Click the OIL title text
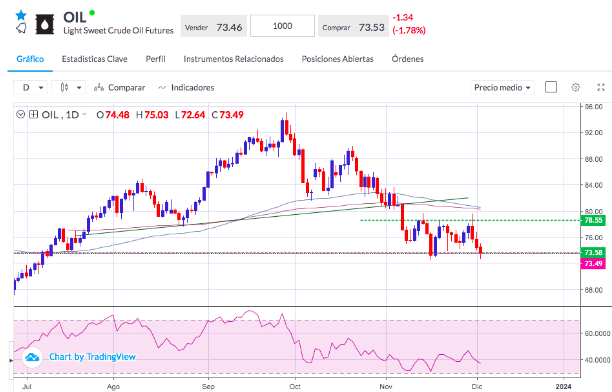This screenshot has height=392, width=612. (75, 17)
